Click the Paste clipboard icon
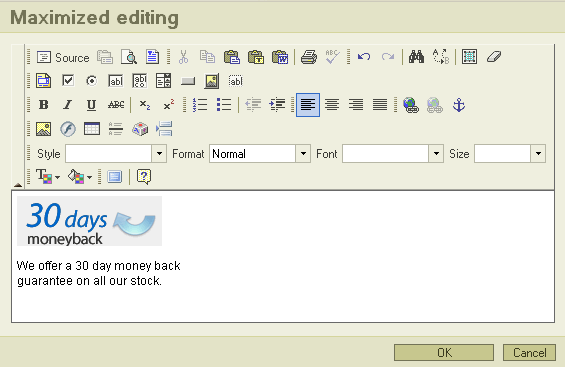 point(232,57)
